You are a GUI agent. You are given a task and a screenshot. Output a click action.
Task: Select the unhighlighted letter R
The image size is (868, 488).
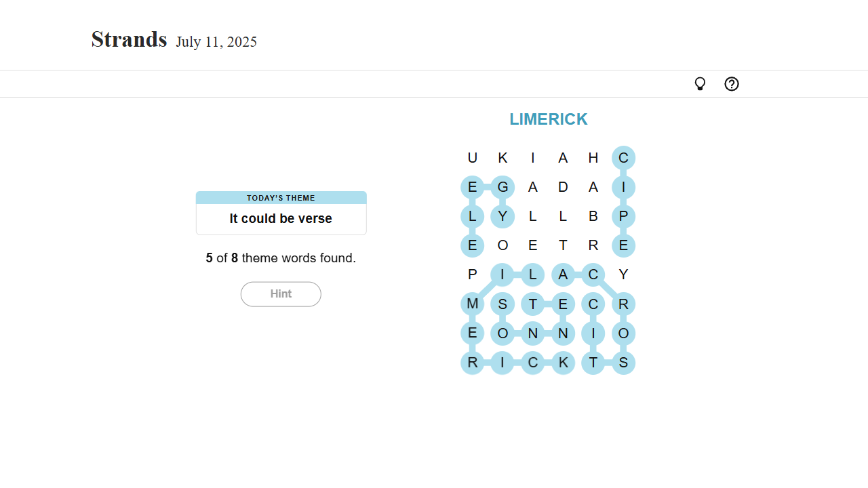(593, 245)
